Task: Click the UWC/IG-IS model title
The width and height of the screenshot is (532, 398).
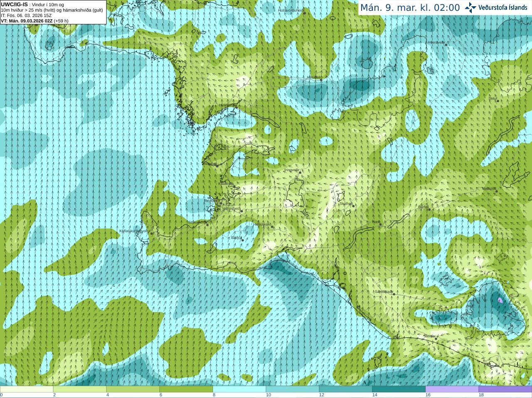Action: click(x=14, y=4)
